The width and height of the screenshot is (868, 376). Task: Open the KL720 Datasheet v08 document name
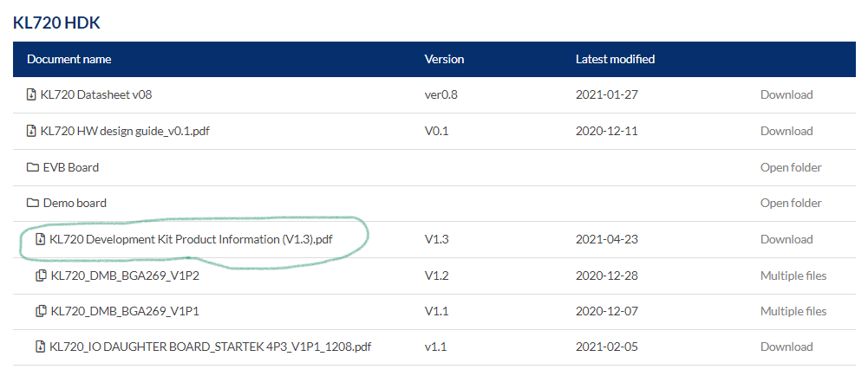96,94
